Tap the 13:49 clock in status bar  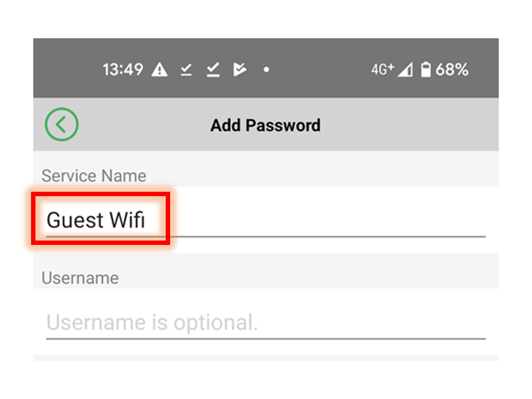click(x=123, y=70)
